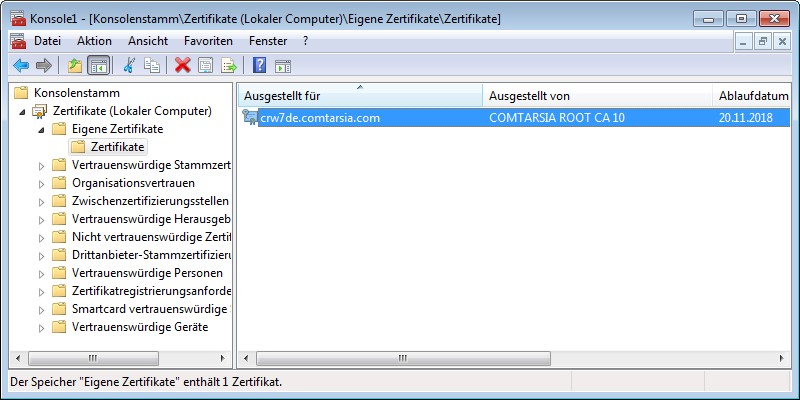Close the inner console child window
The image size is (800, 400).
tap(782, 42)
